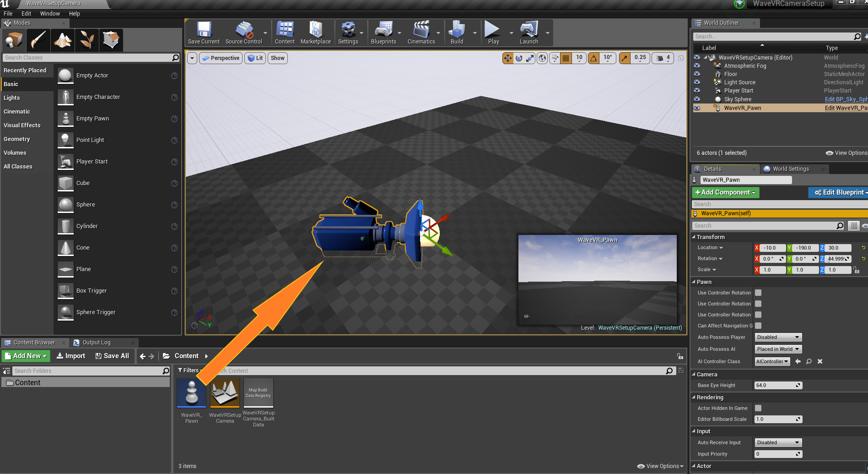Hide the Floor actor visibility eye
Viewport: 868px width, 474px height.
697,74
